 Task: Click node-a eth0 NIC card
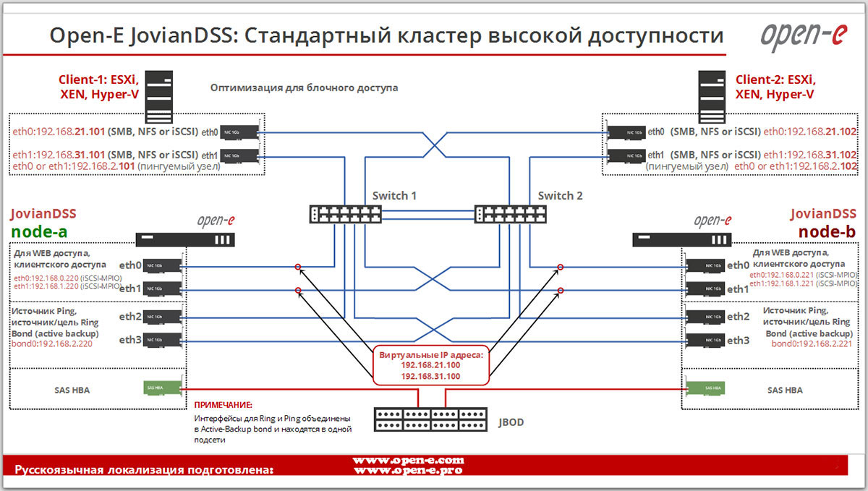coord(162,267)
